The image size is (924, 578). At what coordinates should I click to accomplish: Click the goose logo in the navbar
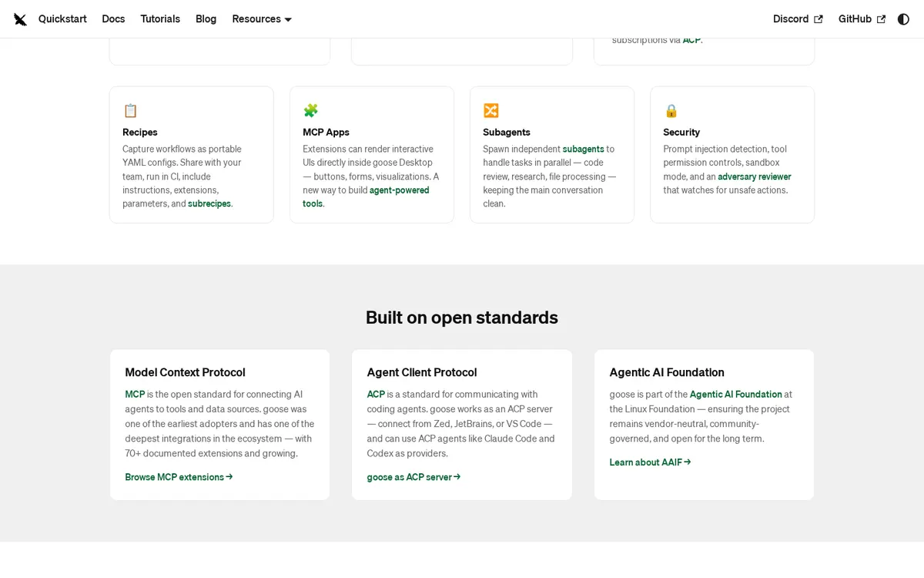(x=20, y=19)
